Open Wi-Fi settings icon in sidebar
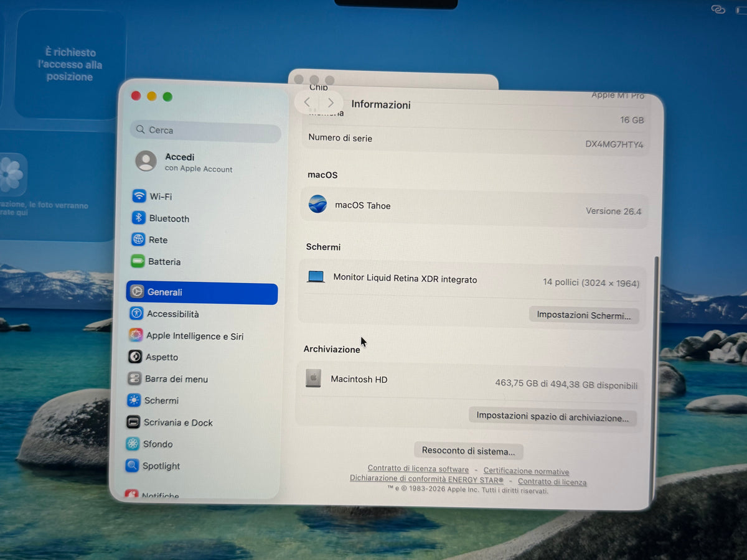The height and width of the screenshot is (560, 747). (x=139, y=196)
